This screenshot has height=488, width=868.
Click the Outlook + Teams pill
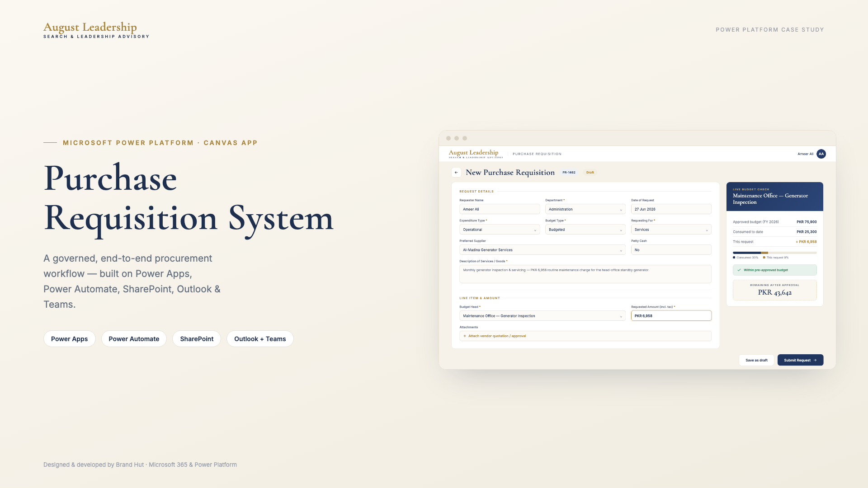pyautogui.click(x=260, y=339)
